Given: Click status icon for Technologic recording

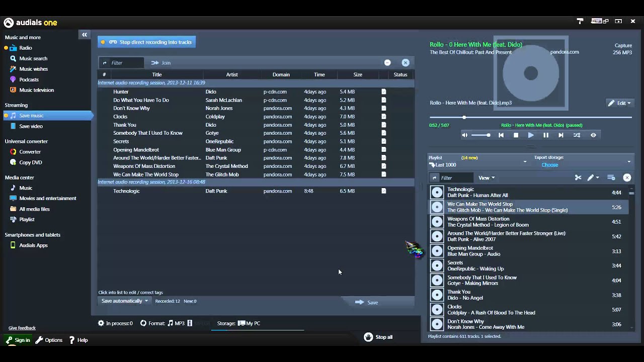Looking at the screenshot, I should click(x=384, y=191).
